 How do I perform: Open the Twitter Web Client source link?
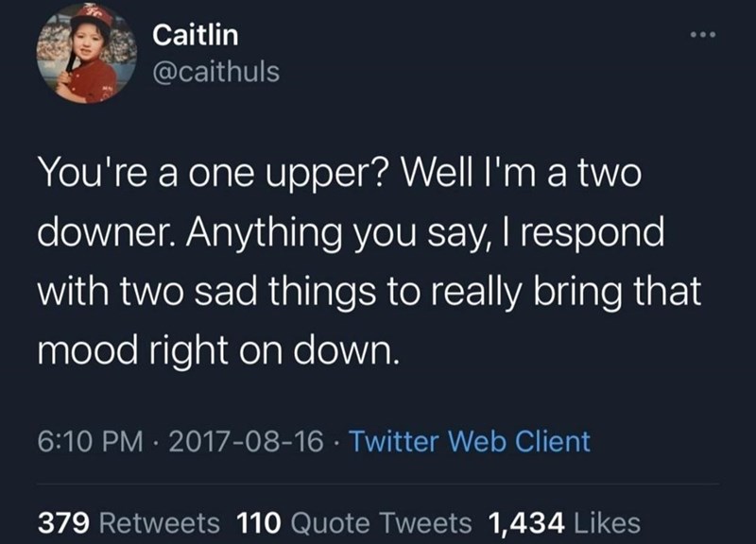pos(470,441)
